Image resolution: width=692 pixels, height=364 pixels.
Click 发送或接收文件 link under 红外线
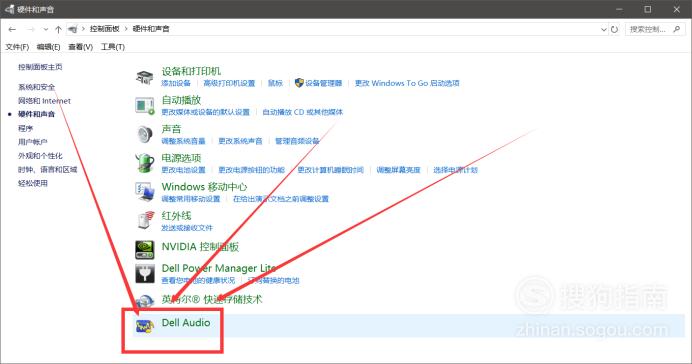tap(187, 228)
